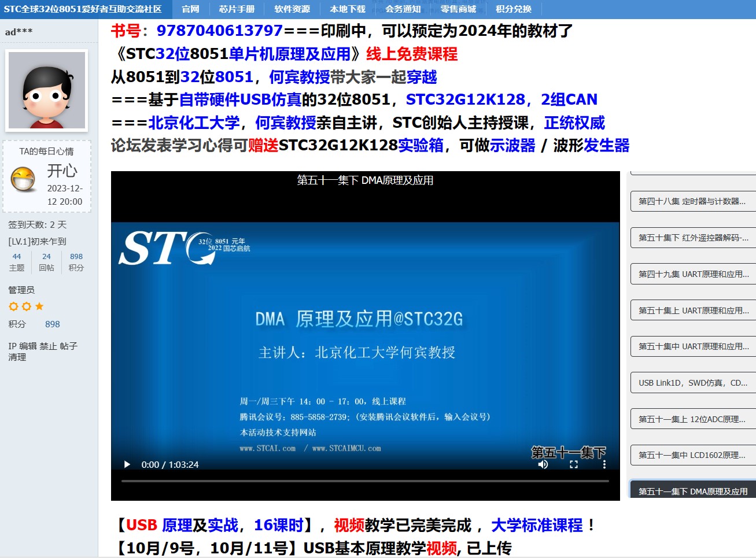
Task: Mute the video with the speaker icon
Action: 543,464
